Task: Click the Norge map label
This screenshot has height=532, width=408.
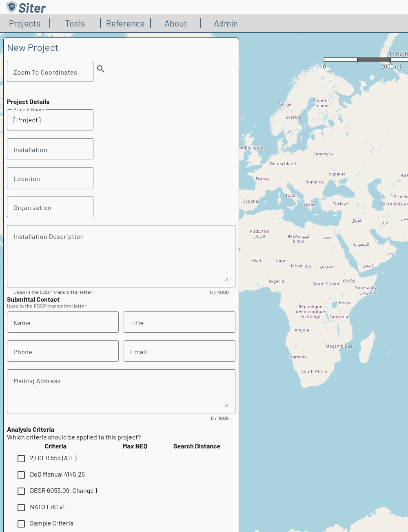Action: pos(285,104)
